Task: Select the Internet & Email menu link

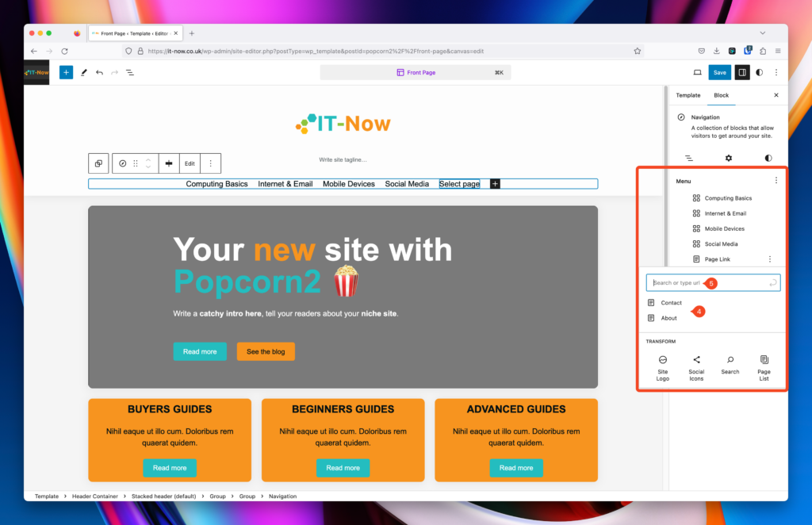Action: coord(285,184)
